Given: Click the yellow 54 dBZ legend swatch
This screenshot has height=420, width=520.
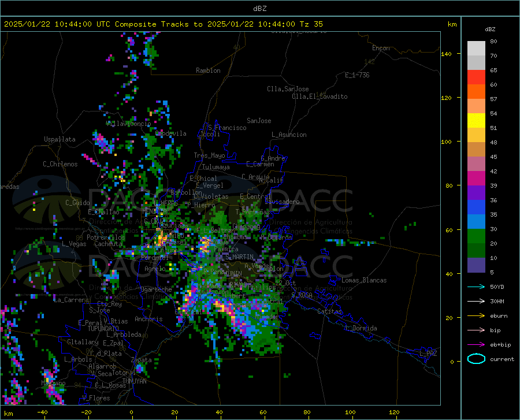Looking at the screenshot, I should click(x=476, y=121).
